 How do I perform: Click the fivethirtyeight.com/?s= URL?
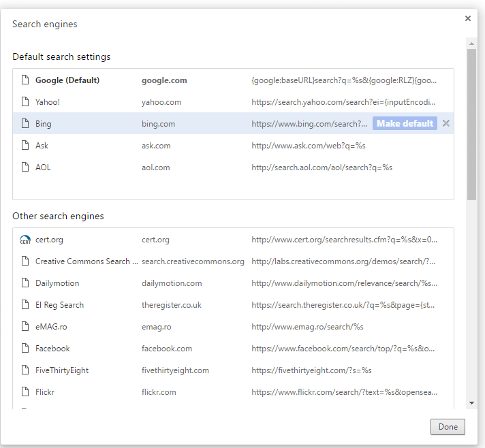pos(311,370)
